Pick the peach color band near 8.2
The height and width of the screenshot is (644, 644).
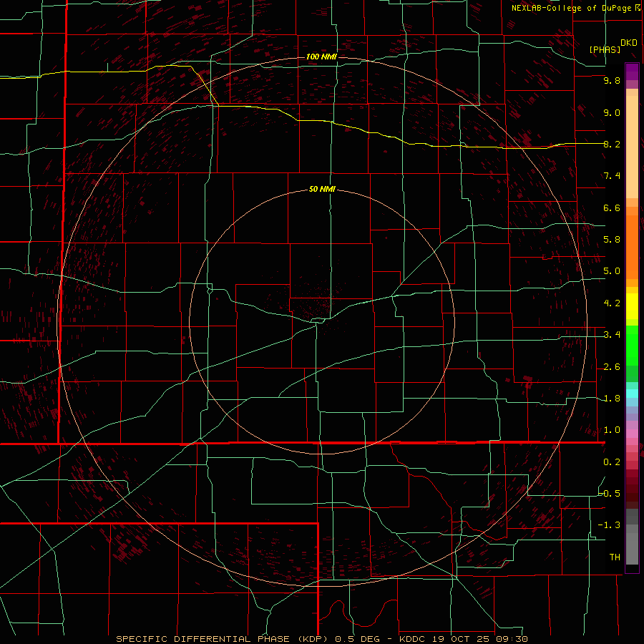coord(632,143)
